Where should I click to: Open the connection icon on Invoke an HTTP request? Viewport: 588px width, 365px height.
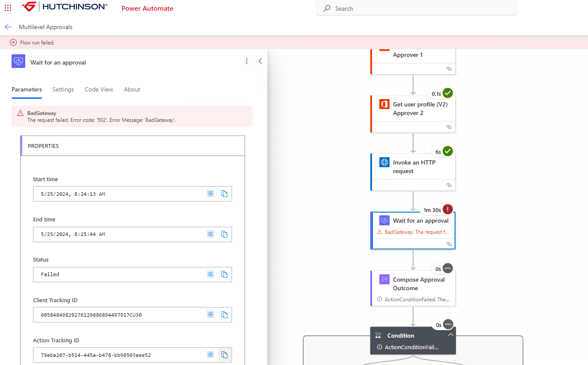(449, 185)
